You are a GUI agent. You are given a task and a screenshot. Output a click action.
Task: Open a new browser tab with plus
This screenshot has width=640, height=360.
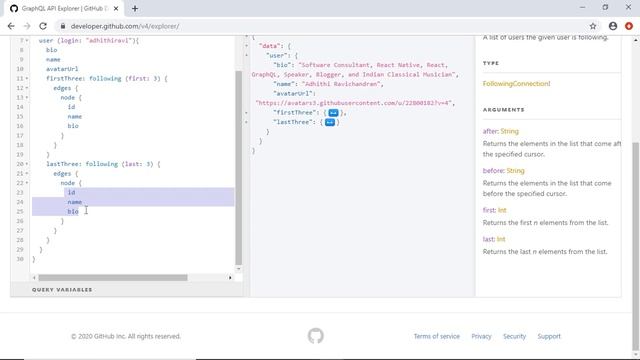point(135,8)
